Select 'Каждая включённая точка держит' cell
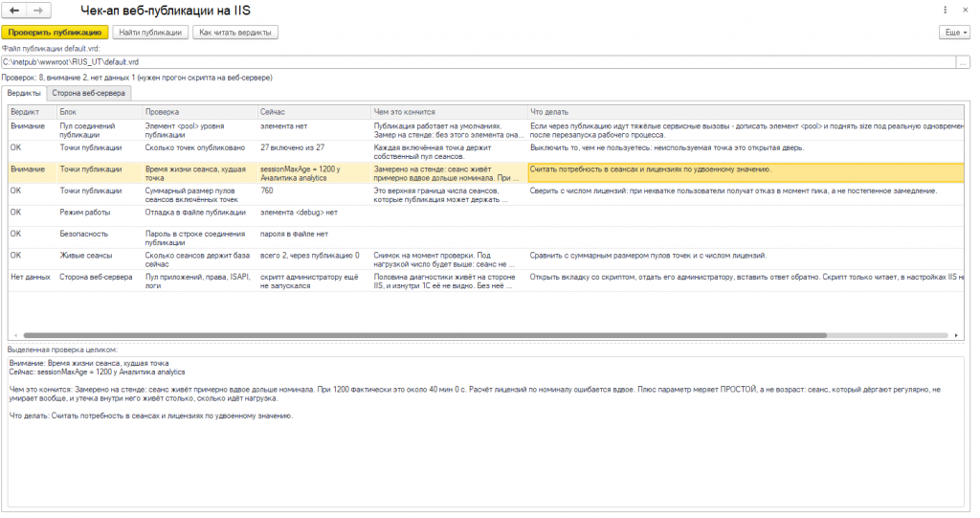This screenshot has height=518, width=980. pos(450,151)
